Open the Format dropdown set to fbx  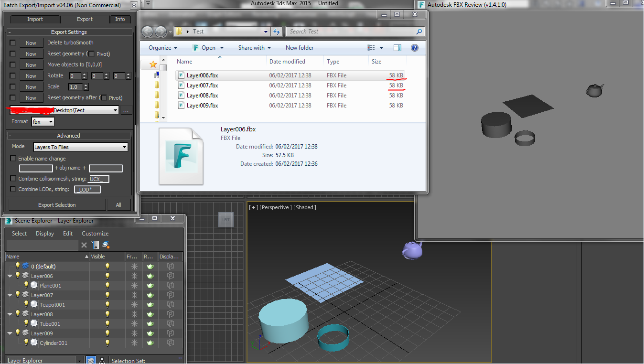43,122
